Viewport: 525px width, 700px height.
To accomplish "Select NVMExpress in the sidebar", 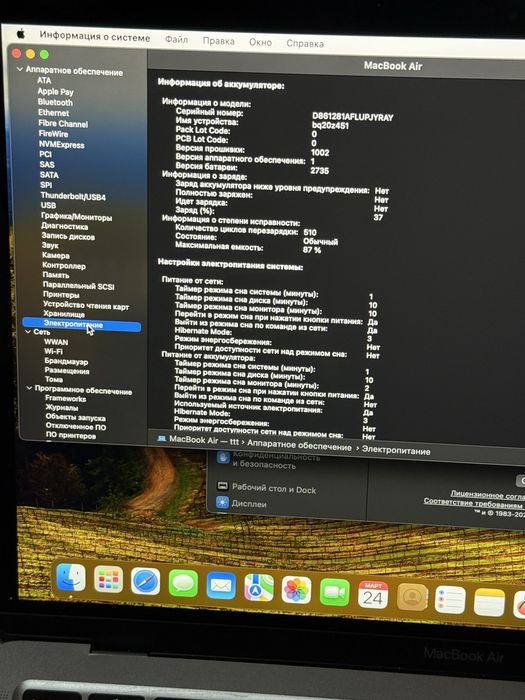I will pos(62,145).
